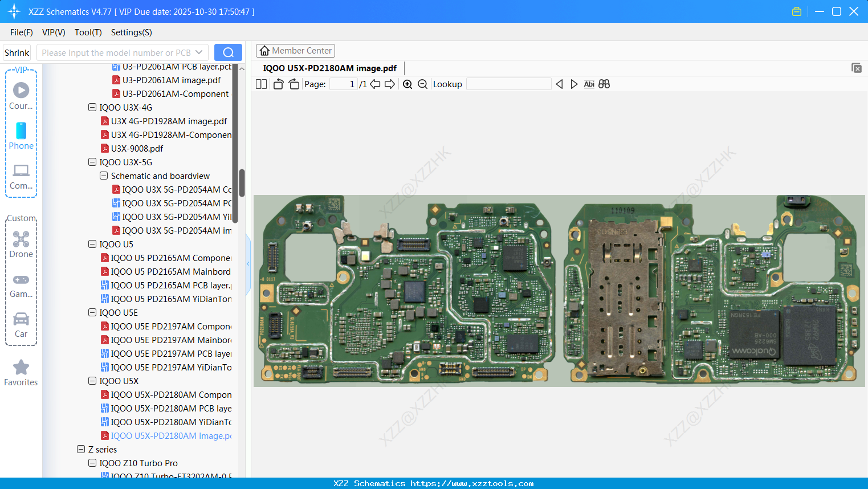Collapse the Z series node
Screen dimensions: 868x489
(x=81, y=449)
